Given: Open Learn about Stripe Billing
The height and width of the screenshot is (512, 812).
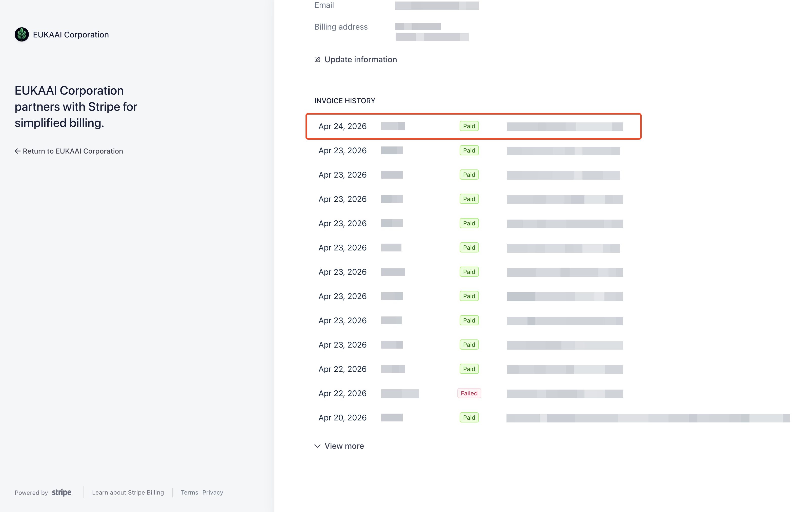Looking at the screenshot, I should pos(128,493).
